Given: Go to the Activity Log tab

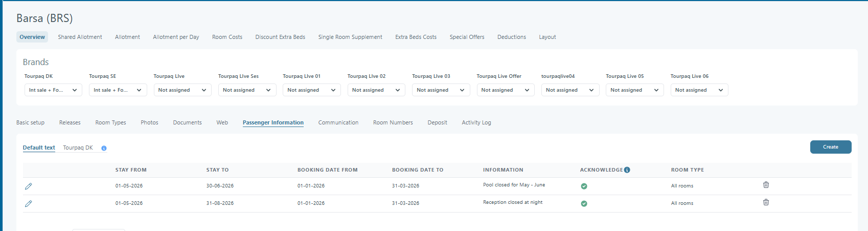Looking at the screenshot, I should click(476, 123).
